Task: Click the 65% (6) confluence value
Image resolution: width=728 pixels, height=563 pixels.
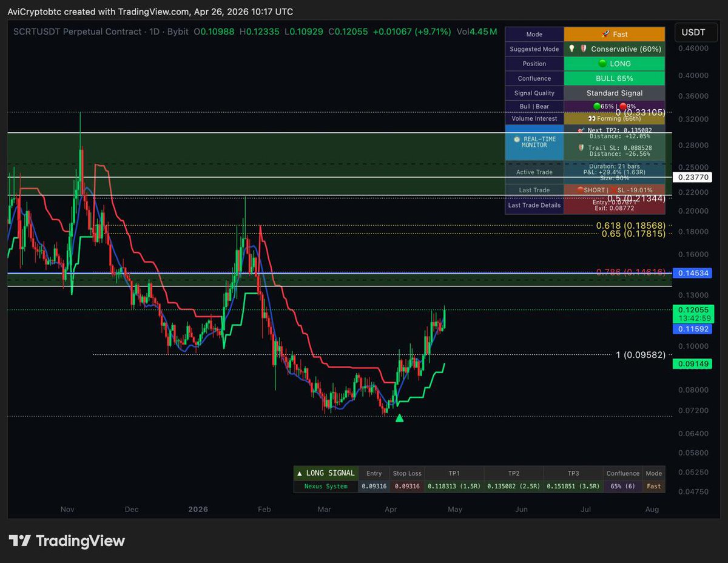Action: pyautogui.click(x=623, y=487)
